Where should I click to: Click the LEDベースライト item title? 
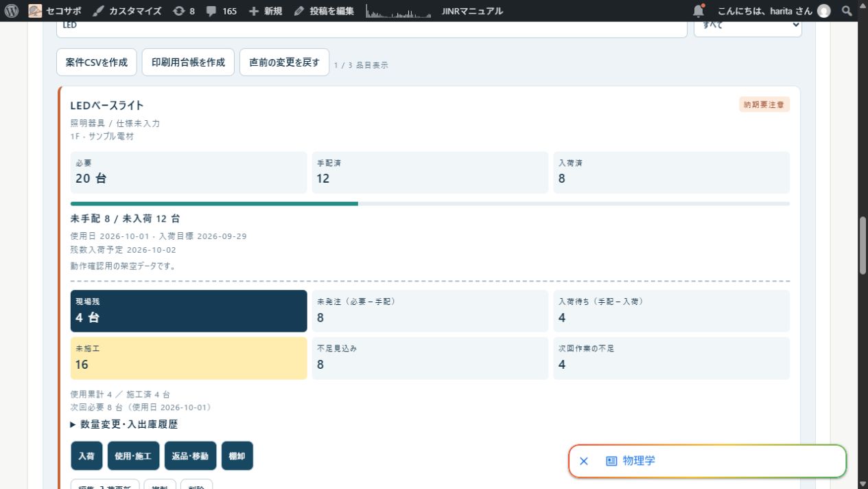107,105
